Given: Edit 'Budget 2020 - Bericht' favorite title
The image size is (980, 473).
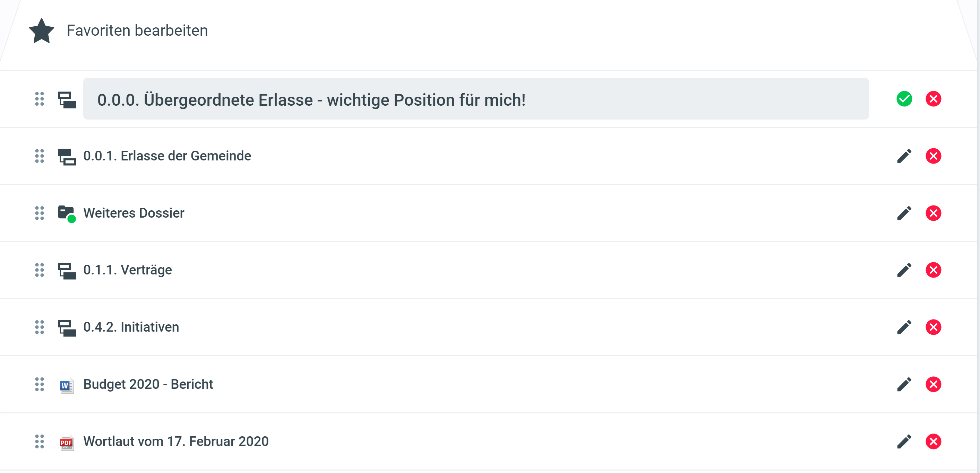Looking at the screenshot, I should [904, 384].
